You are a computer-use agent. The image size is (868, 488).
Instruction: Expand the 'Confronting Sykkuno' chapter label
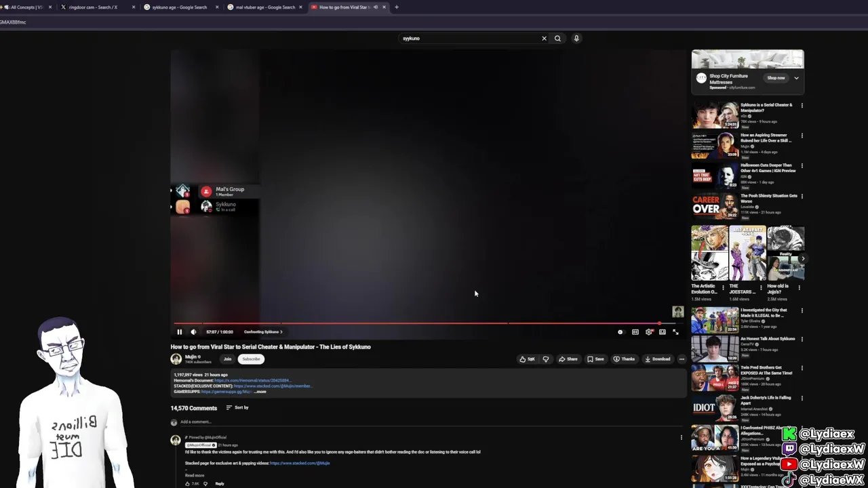pos(263,332)
